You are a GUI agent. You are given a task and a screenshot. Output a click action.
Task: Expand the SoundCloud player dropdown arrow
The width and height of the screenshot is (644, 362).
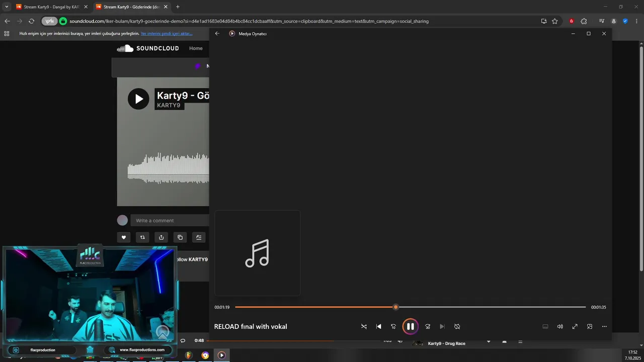488,342
